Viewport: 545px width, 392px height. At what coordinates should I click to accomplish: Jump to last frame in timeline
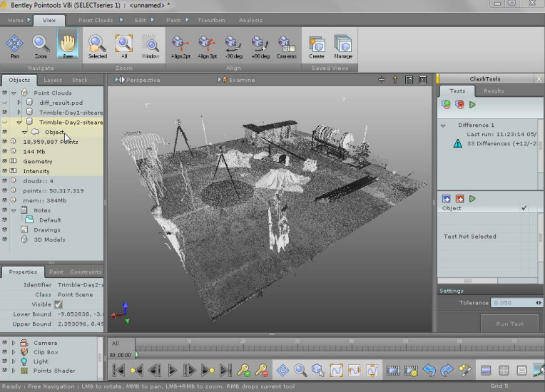(x=225, y=370)
